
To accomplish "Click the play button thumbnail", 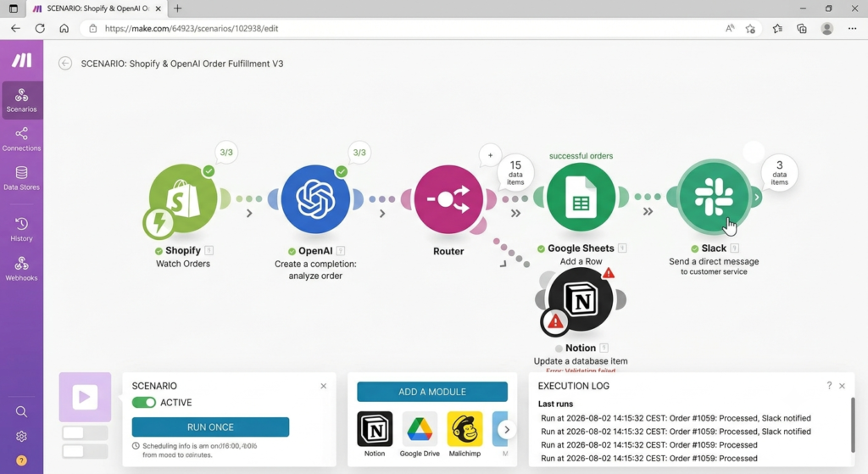I will coord(85,397).
